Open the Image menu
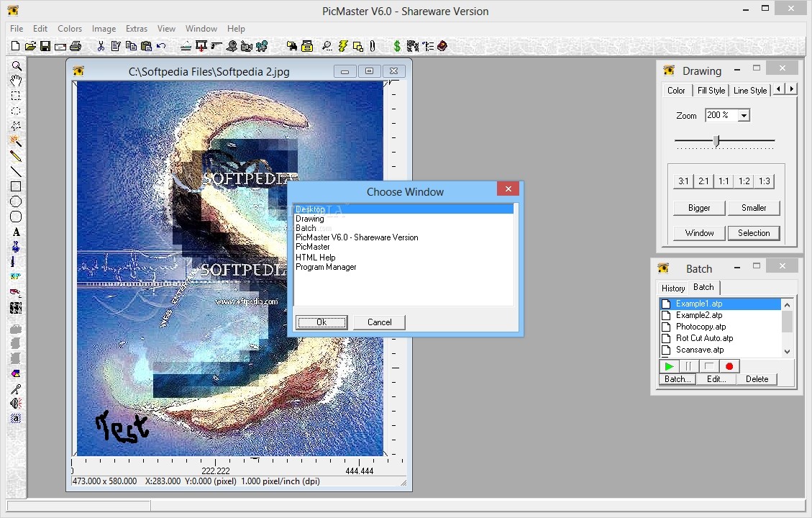The width and height of the screenshot is (812, 518). [104, 29]
